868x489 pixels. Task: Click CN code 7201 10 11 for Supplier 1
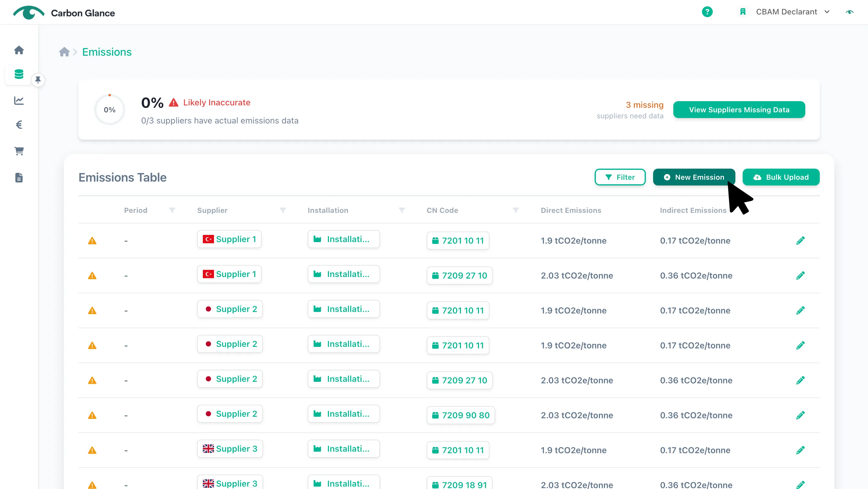pyautogui.click(x=458, y=241)
